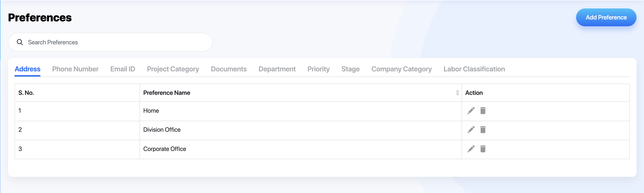Go to the Project Category tab

(173, 69)
